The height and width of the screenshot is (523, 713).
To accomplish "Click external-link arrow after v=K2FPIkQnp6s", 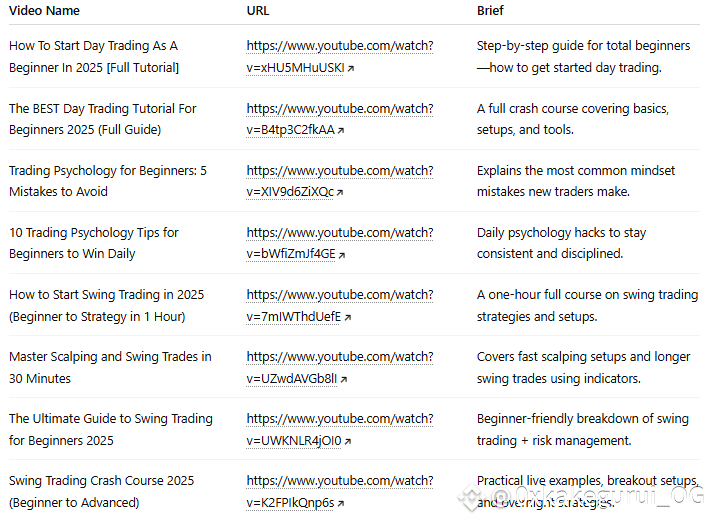I will tap(341, 503).
